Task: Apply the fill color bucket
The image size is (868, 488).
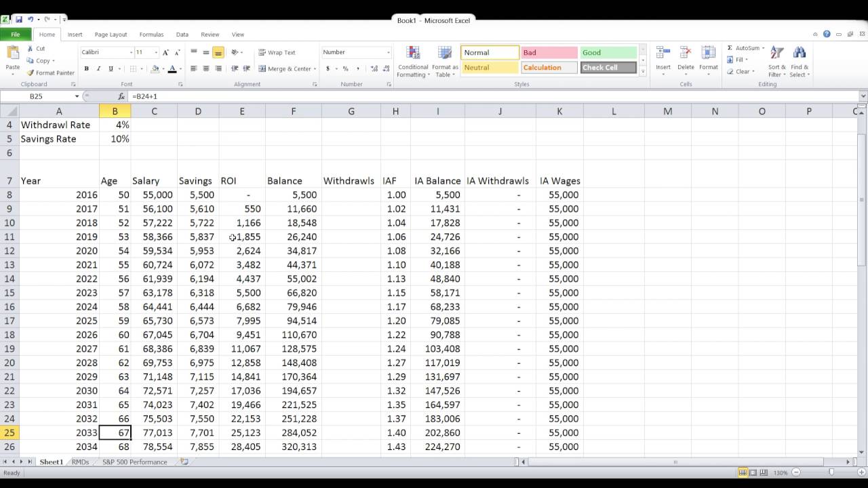Action: pyautogui.click(x=155, y=68)
